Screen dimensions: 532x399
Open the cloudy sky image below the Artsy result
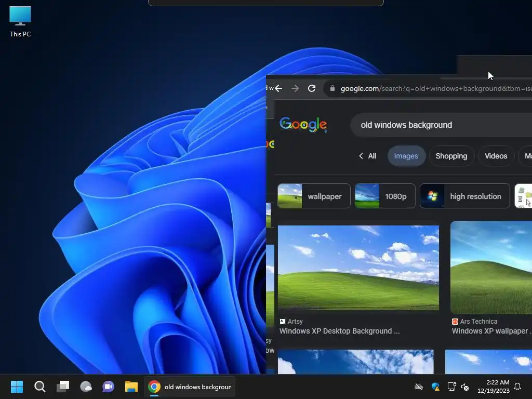tap(355, 362)
